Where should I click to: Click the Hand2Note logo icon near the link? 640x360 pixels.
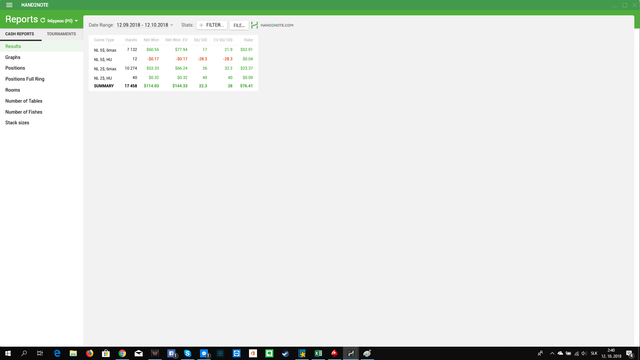(x=254, y=25)
